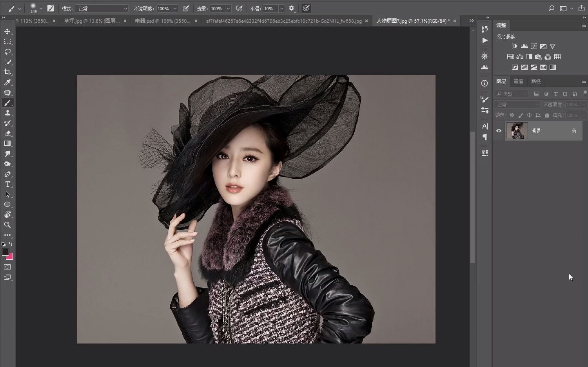This screenshot has width=588, height=367.
Task: Close the 草坪.jpg tab
Action: (125, 21)
